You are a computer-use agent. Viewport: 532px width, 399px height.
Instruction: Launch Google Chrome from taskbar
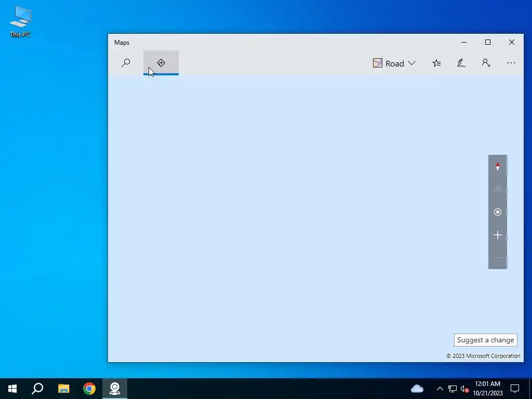(89, 389)
